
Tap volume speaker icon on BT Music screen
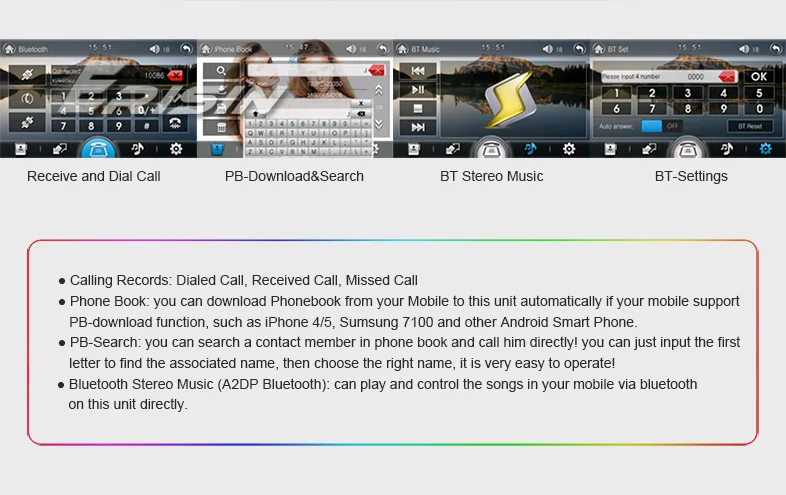click(547, 49)
